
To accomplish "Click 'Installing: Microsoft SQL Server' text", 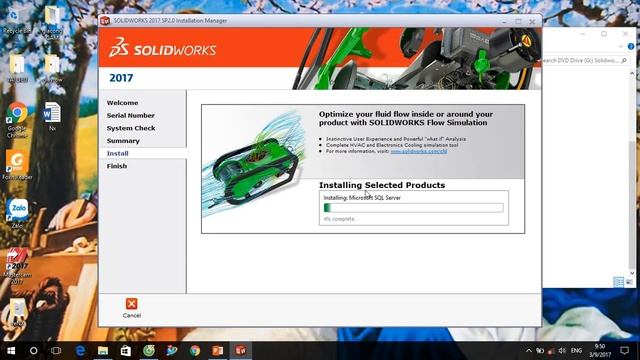I will tap(362, 198).
